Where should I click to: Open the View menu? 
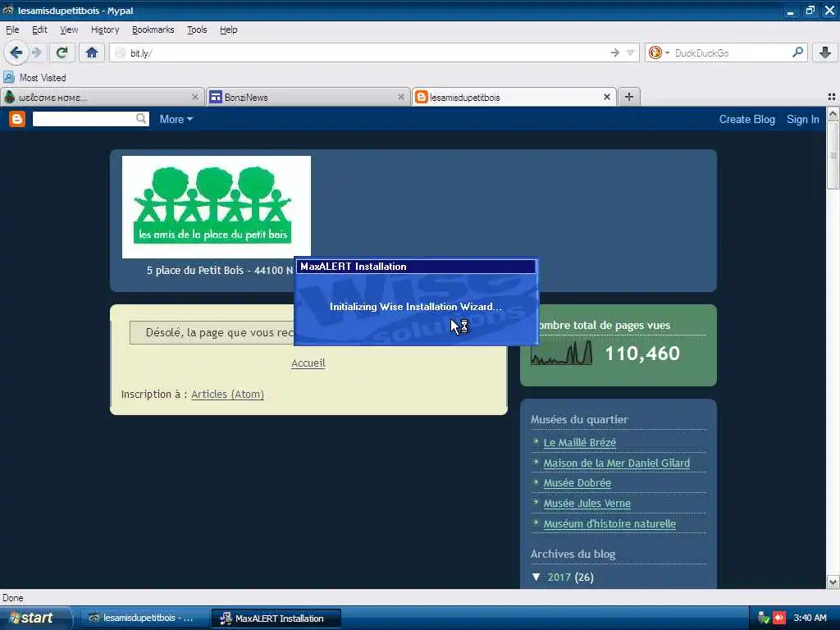pos(69,30)
